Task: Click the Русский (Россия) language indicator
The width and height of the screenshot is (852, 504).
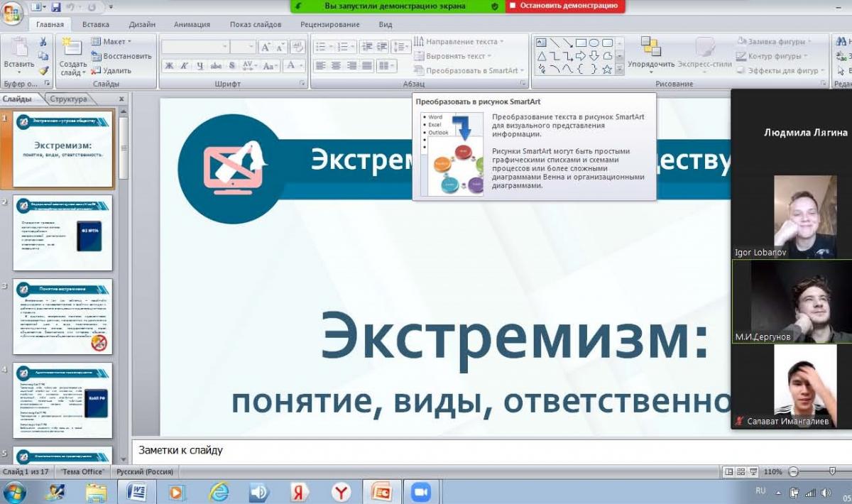Action: [x=146, y=471]
